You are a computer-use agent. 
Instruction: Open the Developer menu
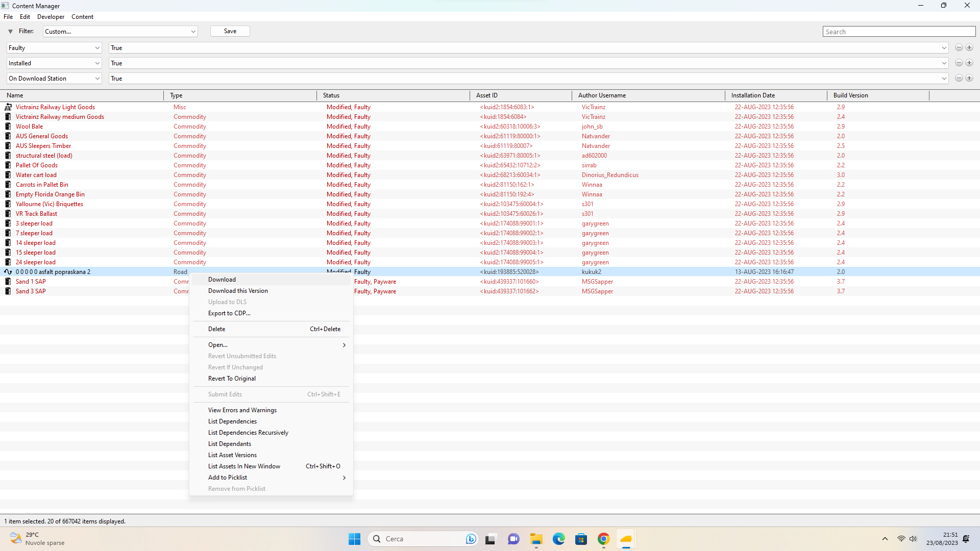tap(51, 17)
